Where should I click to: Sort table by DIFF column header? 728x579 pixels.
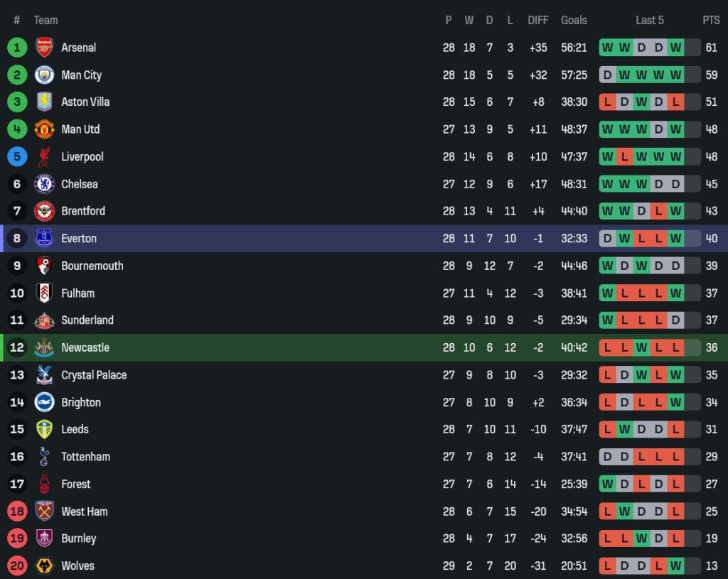click(538, 20)
